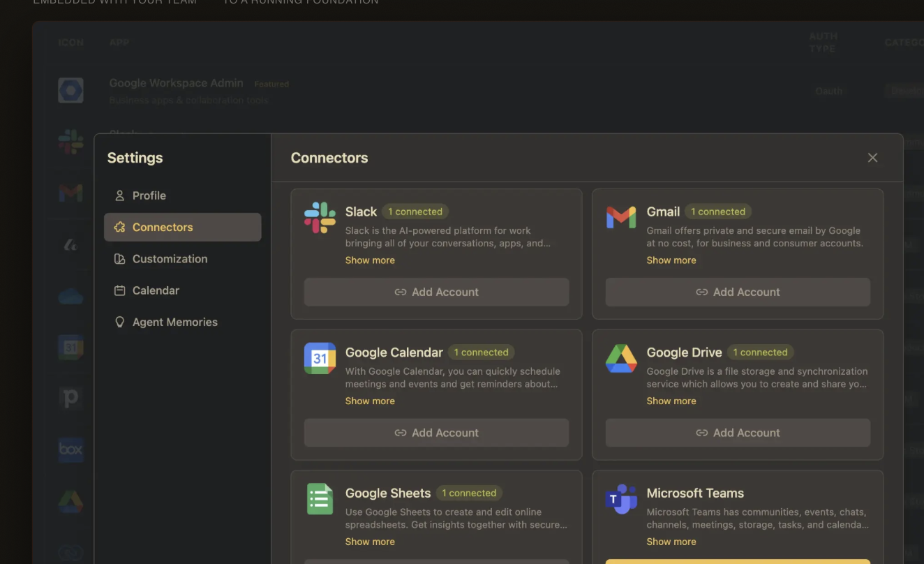The image size is (924, 564).
Task: Click Google Workspace Admin icon in background table
Action: click(x=70, y=90)
